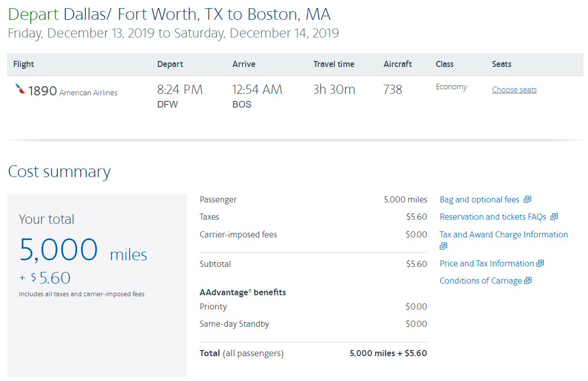Click the aircraft type 738
This screenshot has width=588, height=381.
click(x=393, y=90)
